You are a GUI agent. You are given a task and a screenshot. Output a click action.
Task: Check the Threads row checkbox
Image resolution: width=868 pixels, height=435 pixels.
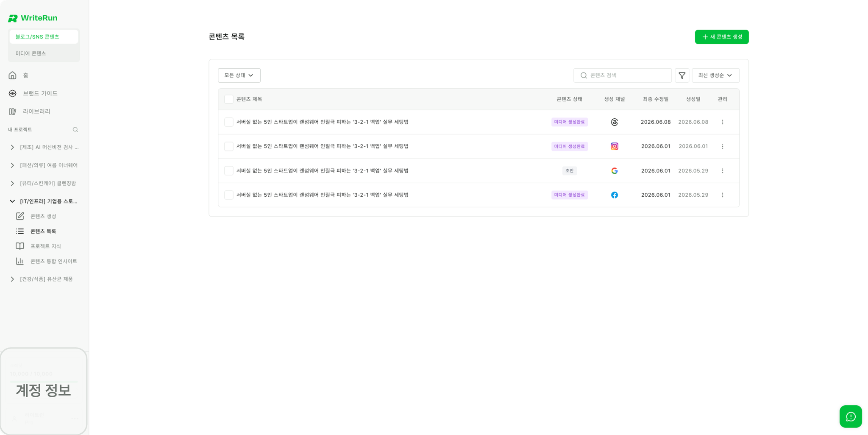(x=229, y=122)
